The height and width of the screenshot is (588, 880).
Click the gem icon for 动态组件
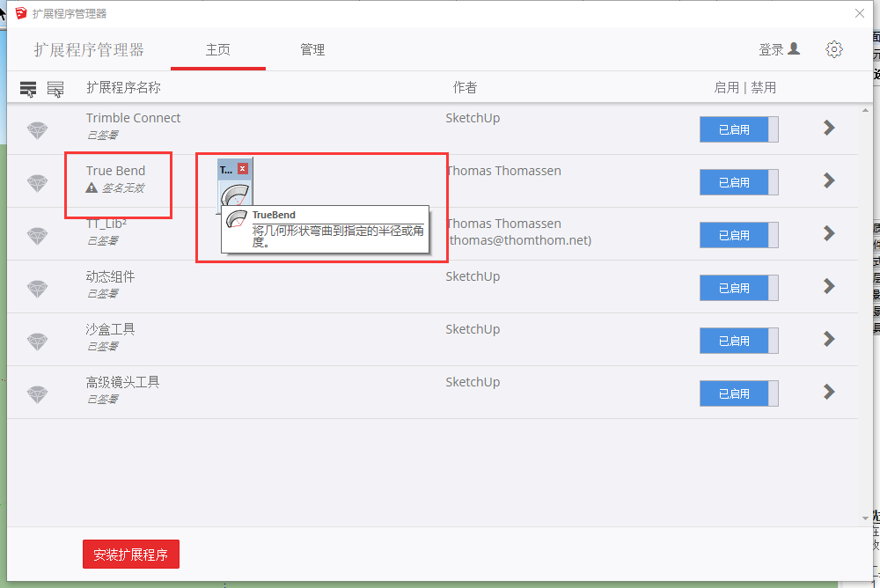pyautogui.click(x=38, y=289)
